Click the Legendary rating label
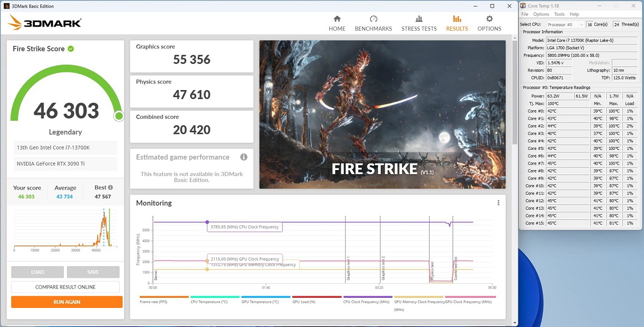 [65, 132]
